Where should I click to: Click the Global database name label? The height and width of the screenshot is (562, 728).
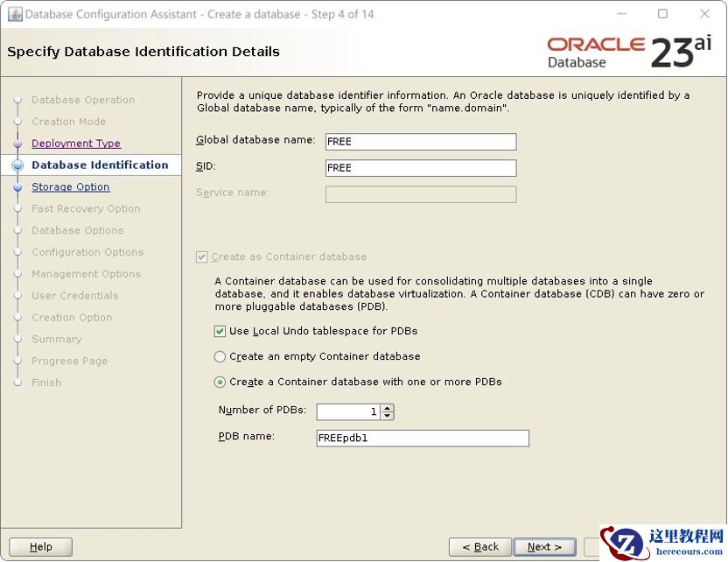(x=255, y=140)
